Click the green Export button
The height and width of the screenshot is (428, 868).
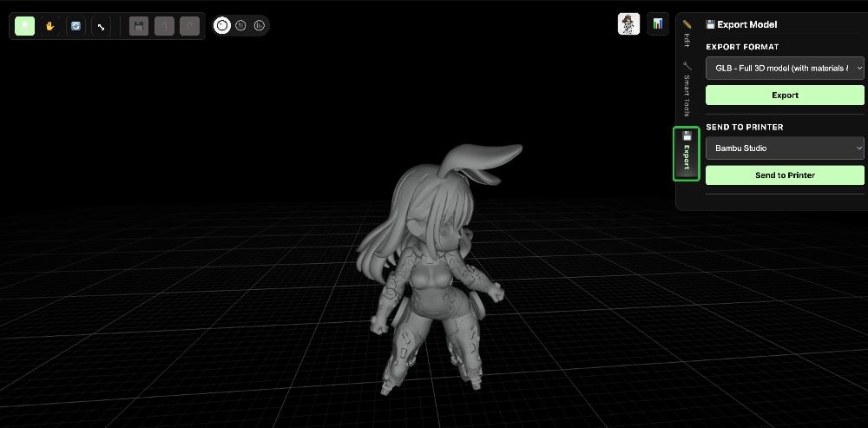click(x=785, y=95)
